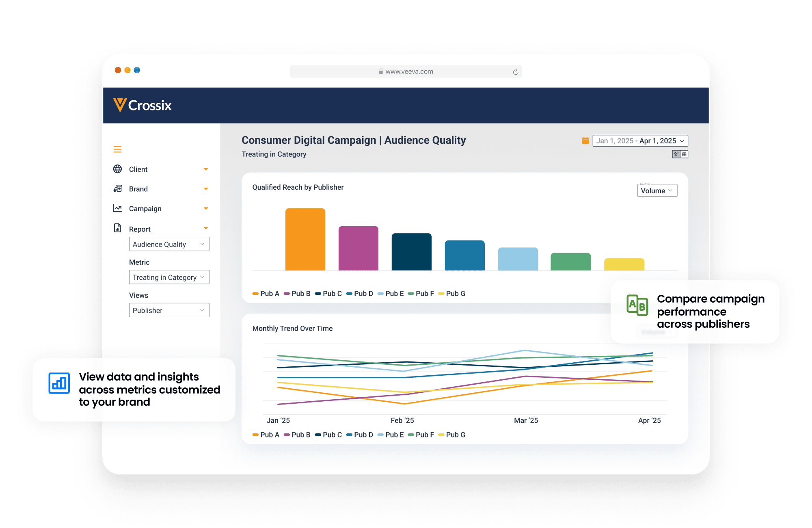Open the Volume data type selector
The width and height of the screenshot is (812, 528).
pos(657,190)
